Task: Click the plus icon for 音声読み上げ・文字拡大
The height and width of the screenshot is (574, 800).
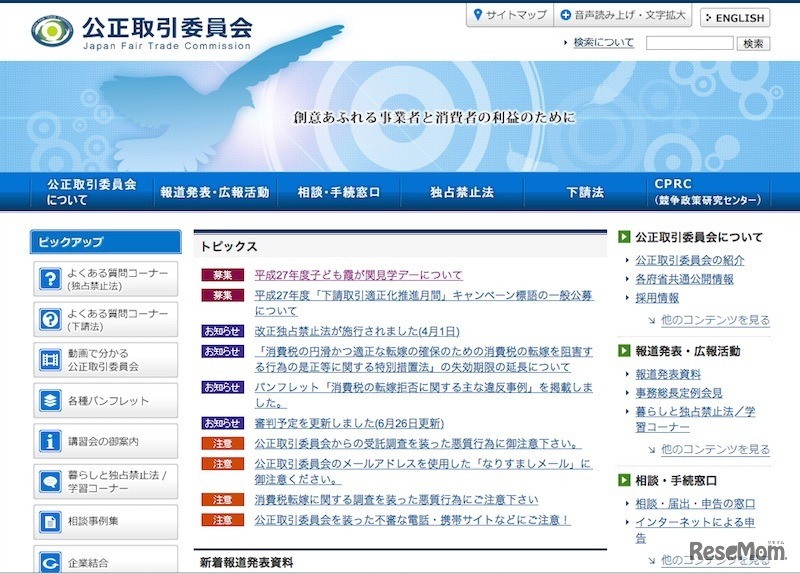Action: tap(565, 15)
